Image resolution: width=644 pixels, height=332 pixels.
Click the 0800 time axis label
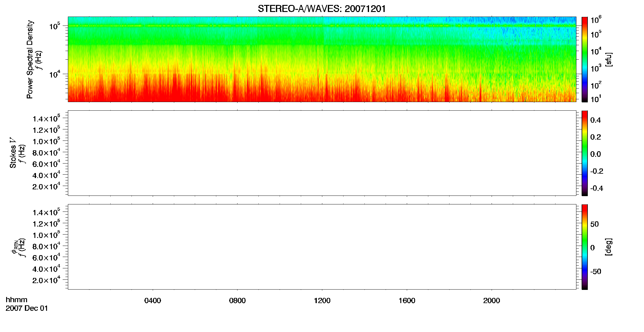(237, 301)
